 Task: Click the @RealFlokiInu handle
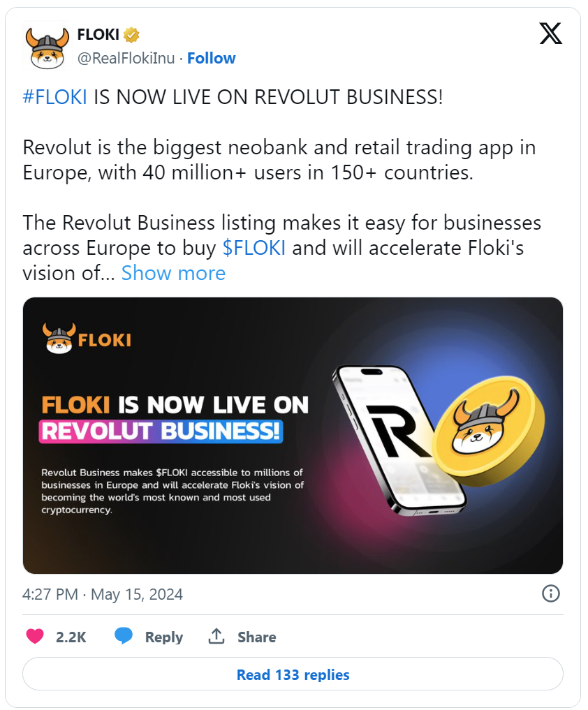click(126, 58)
